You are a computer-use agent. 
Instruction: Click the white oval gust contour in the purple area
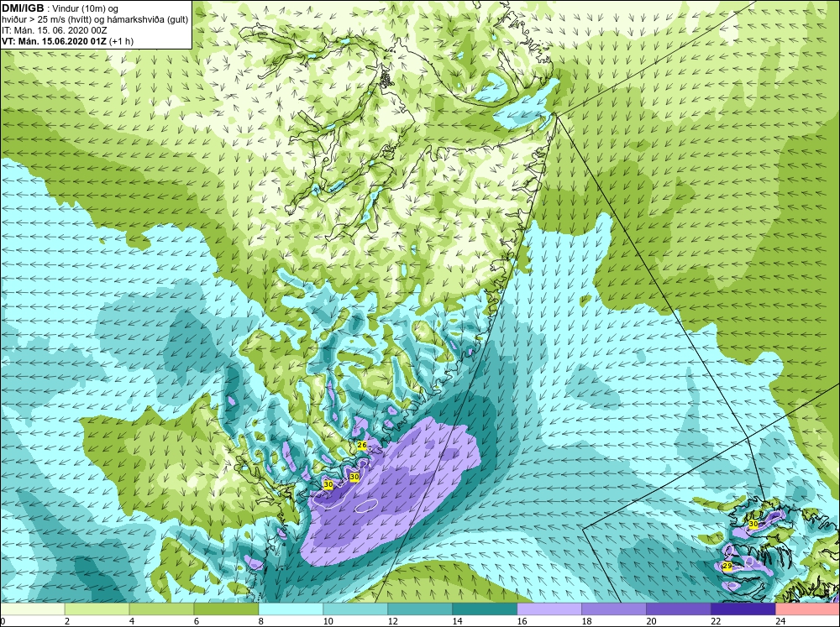366,505
